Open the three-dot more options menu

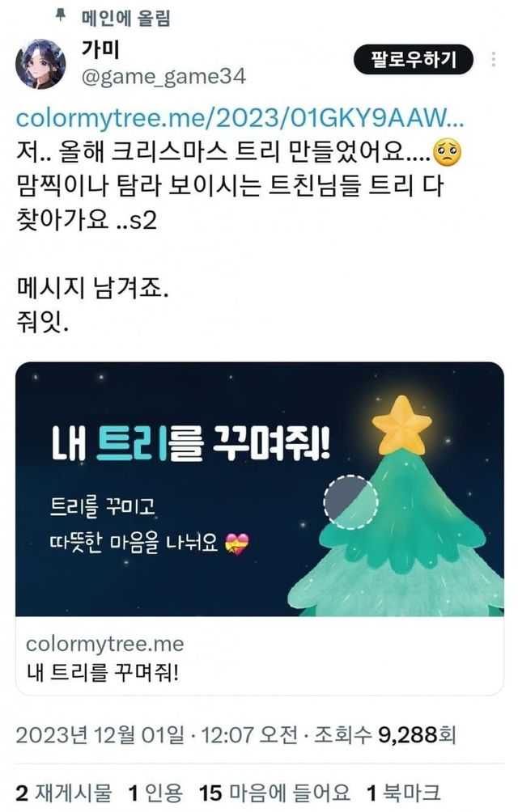click(x=493, y=60)
